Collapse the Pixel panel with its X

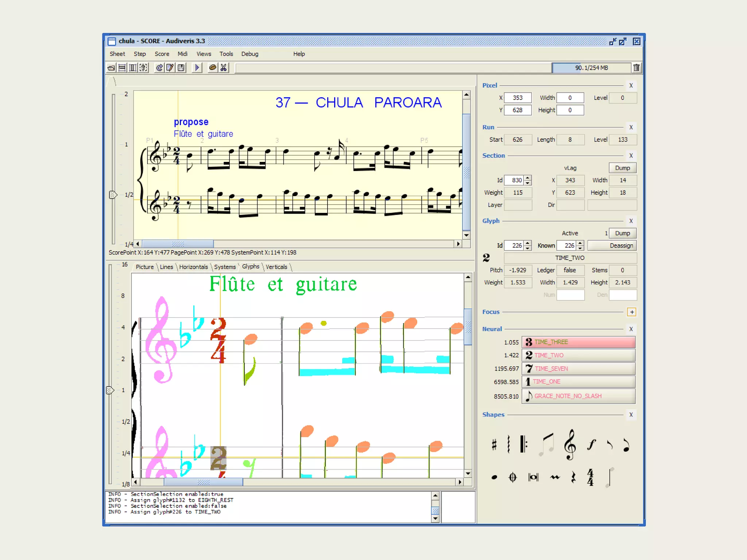[x=631, y=85]
